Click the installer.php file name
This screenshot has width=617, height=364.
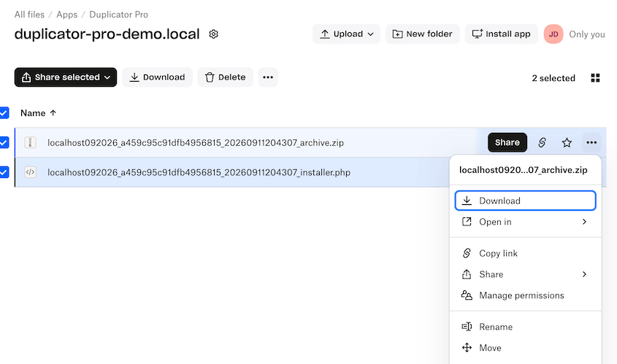pos(199,173)
